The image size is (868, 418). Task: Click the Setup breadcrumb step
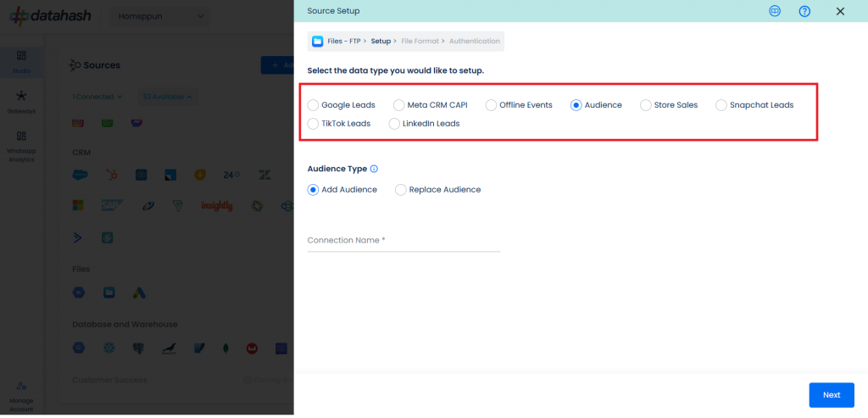click(381, 41)
